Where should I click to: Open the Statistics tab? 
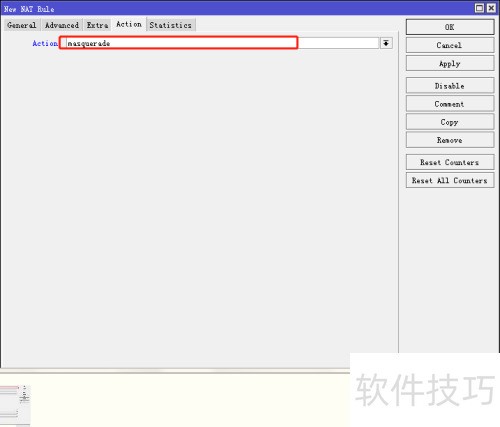(171, 25)
